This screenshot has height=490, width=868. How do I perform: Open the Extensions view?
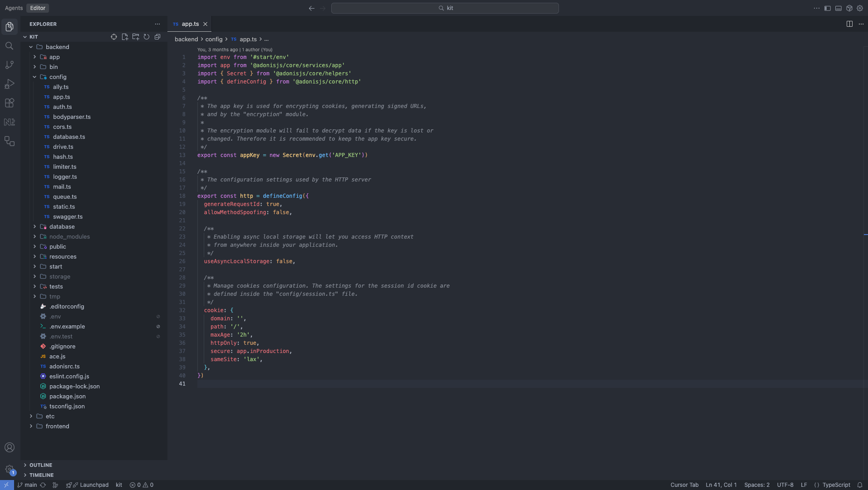(x=9, y=103)
